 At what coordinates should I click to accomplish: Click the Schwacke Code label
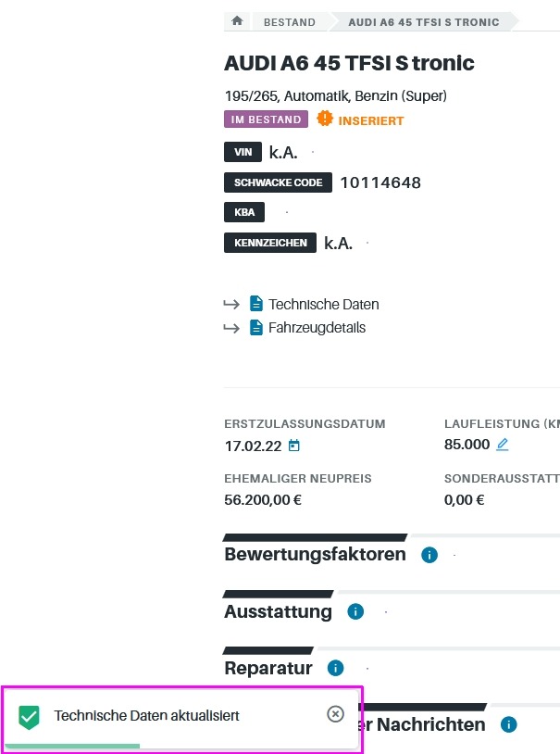pos(278,182)
